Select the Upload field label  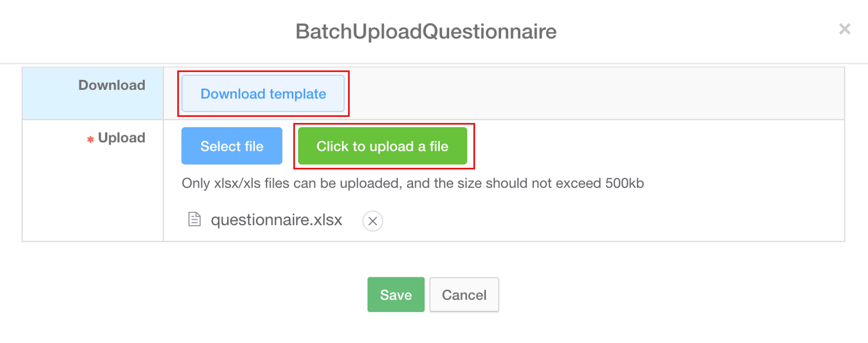[121, 138]
